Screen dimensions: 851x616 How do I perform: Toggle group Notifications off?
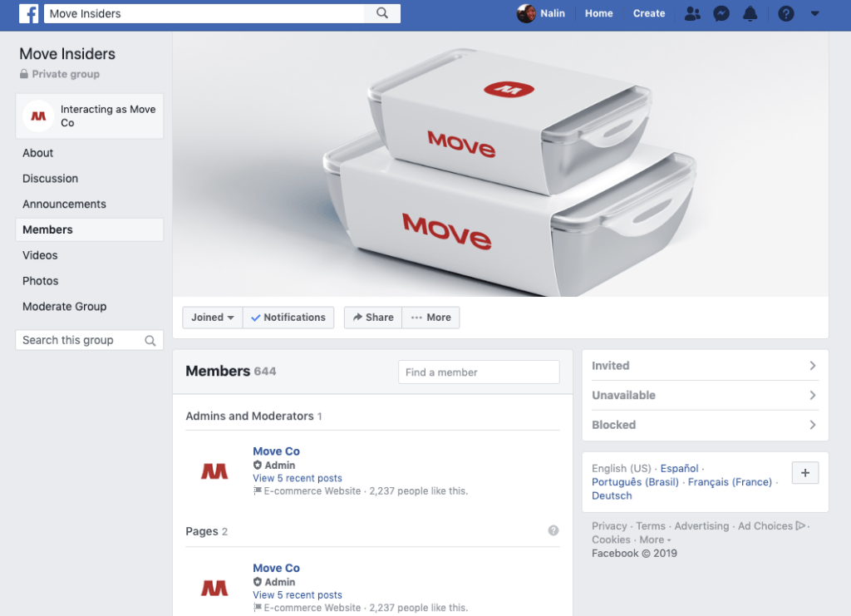point(288,317)
